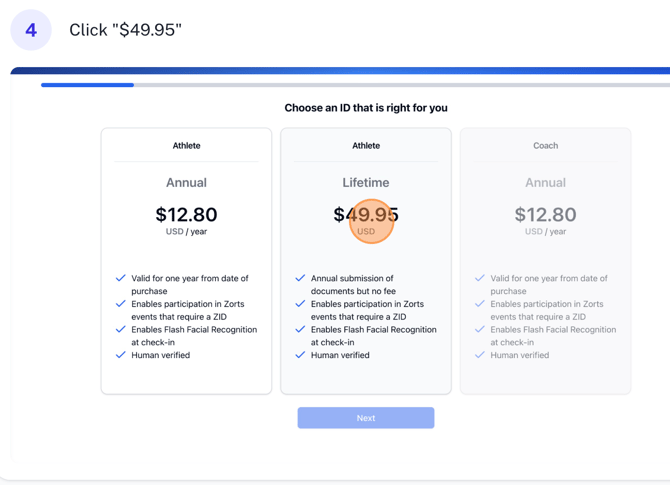Screen dimensions: 670x485
Task: Click the "Athlete" header of the Annual card
Action: click(x=186, y=146)
